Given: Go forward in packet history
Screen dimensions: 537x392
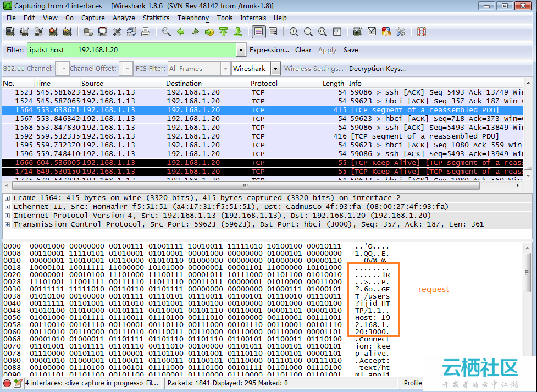Looking at the screenshot, I should tap(195, 32).
